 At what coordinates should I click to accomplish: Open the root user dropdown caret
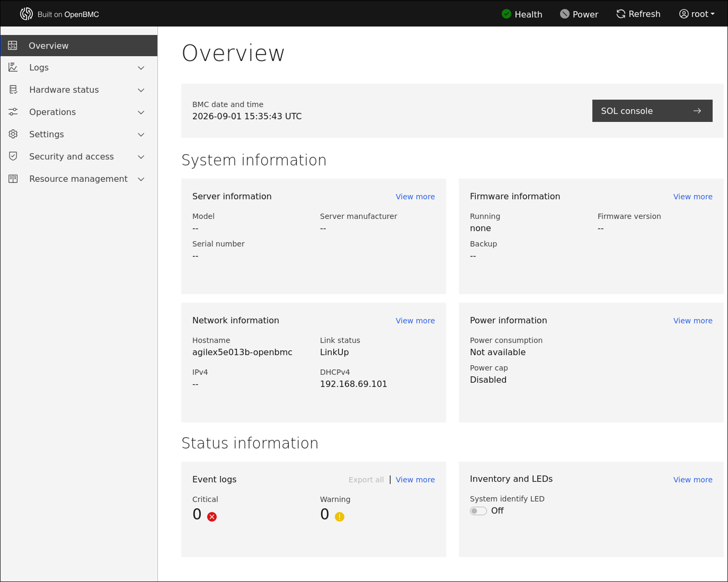[x=713, y=14]
